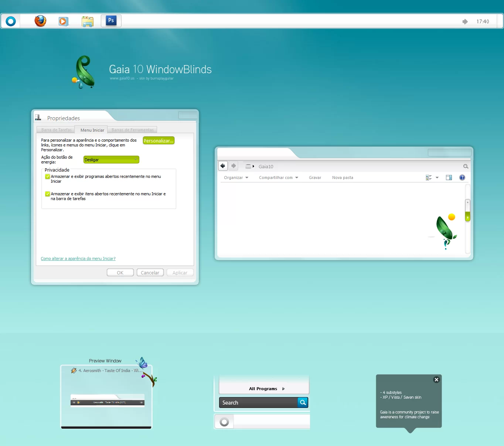Open link about changing Start menu appearance
Image resolution: width=504 pixels, height=446 pixels.
coord(78,259)
